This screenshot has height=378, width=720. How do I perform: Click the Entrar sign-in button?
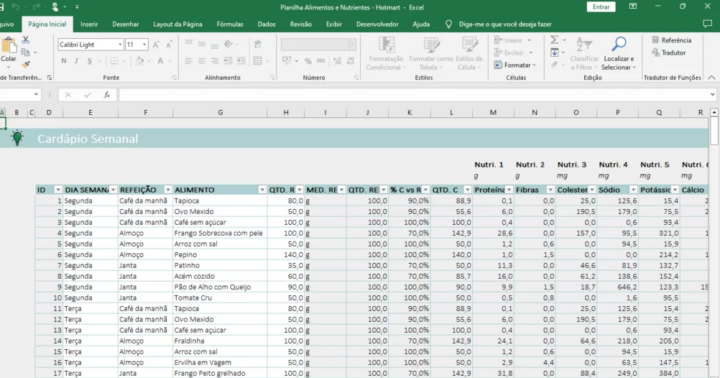coord(601,7)
